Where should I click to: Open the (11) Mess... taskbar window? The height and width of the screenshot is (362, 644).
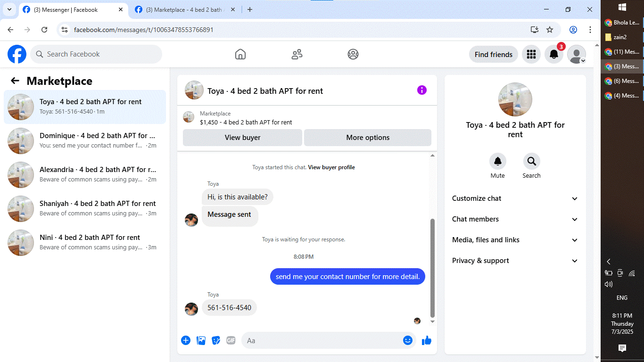(x=622, y=52)
